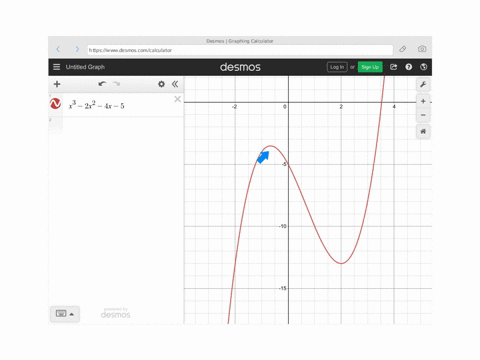Toggle visibility of the red cubic expression

point(55,104)
